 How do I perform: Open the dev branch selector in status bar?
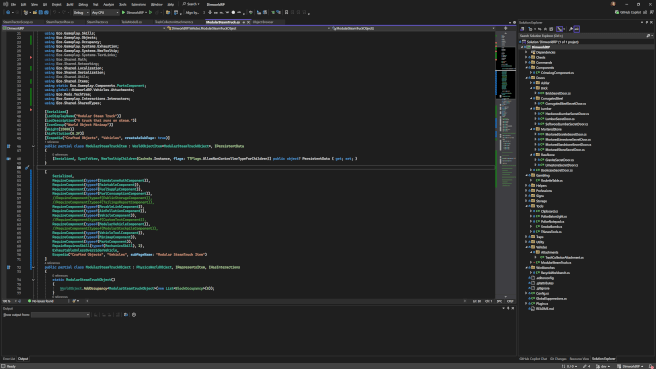pos(603,366)
